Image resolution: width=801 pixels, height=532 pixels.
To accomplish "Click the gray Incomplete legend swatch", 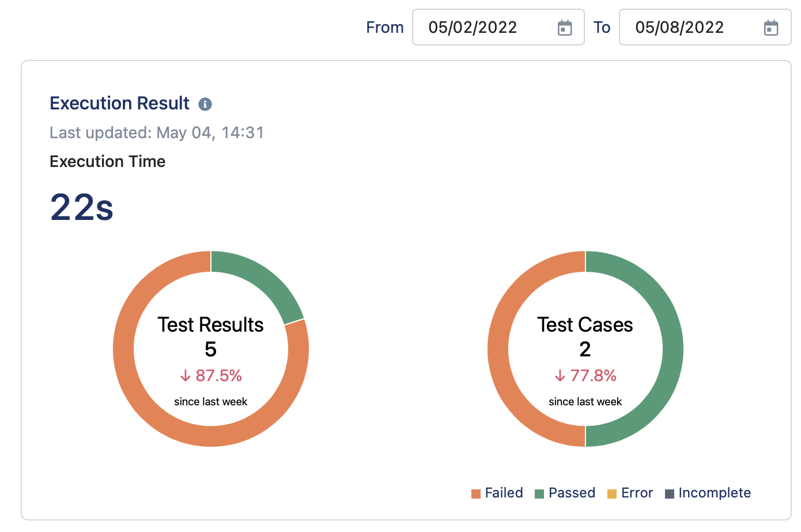I will tap(670, 494).
